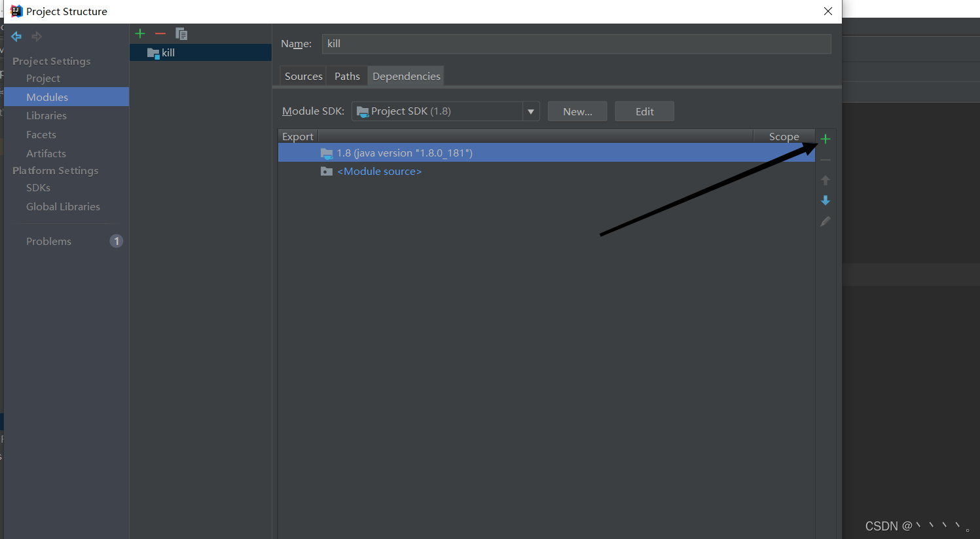Screen dimensions: 980x539
Task: Click the New... SDK button
Action: (x=577, y=111)
